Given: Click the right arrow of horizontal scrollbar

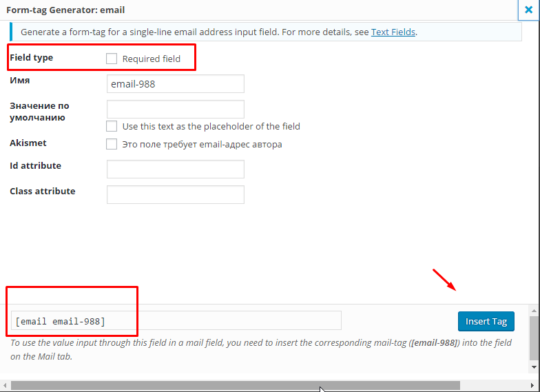Looking at the screenshot, I should point(525,386).
